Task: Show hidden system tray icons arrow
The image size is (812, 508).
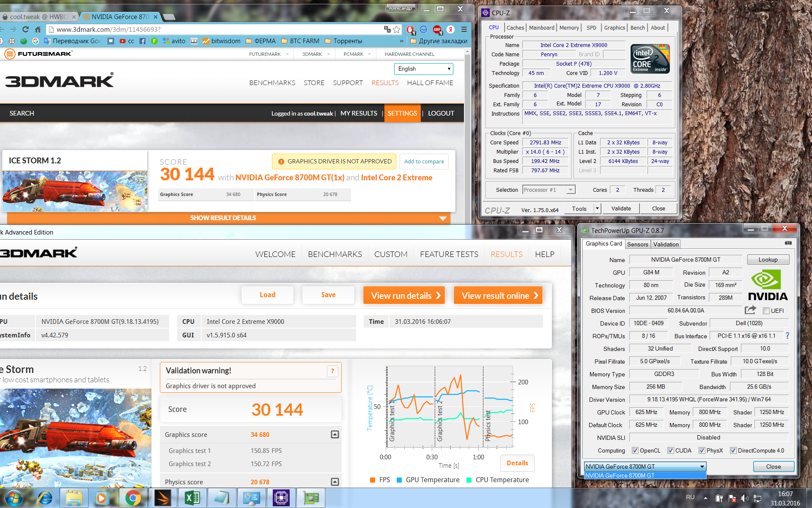Action: [705, 498]
